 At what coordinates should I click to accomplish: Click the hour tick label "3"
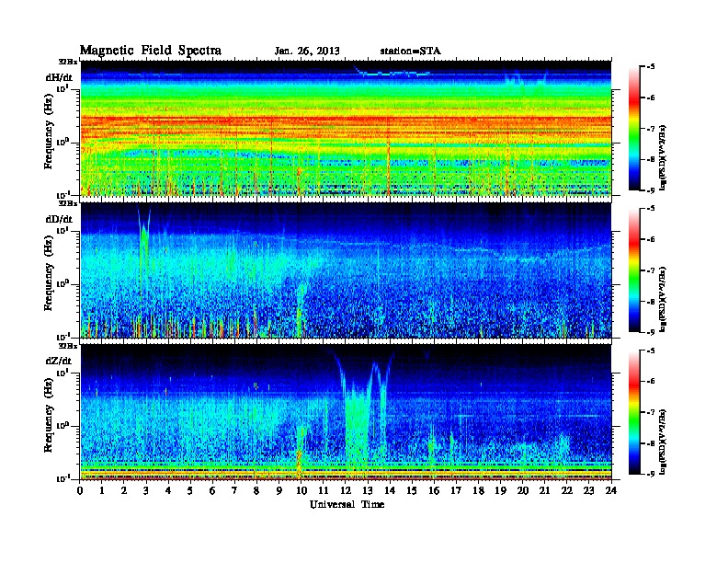[x=146, y=491]
